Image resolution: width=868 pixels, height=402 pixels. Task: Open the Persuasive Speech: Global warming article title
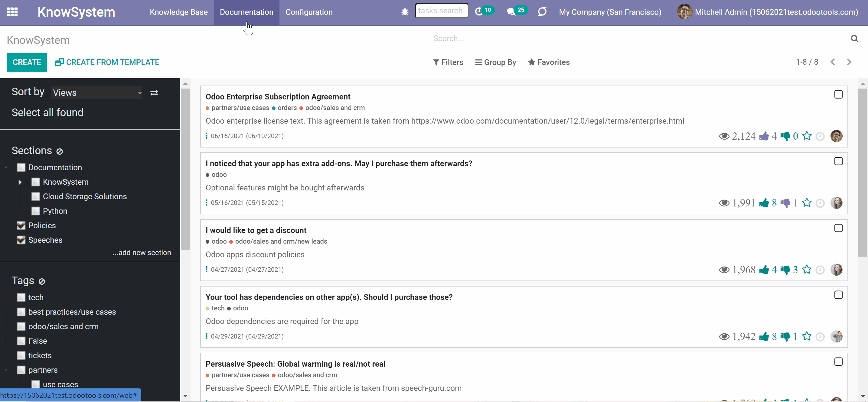click(x=295, y=364)
